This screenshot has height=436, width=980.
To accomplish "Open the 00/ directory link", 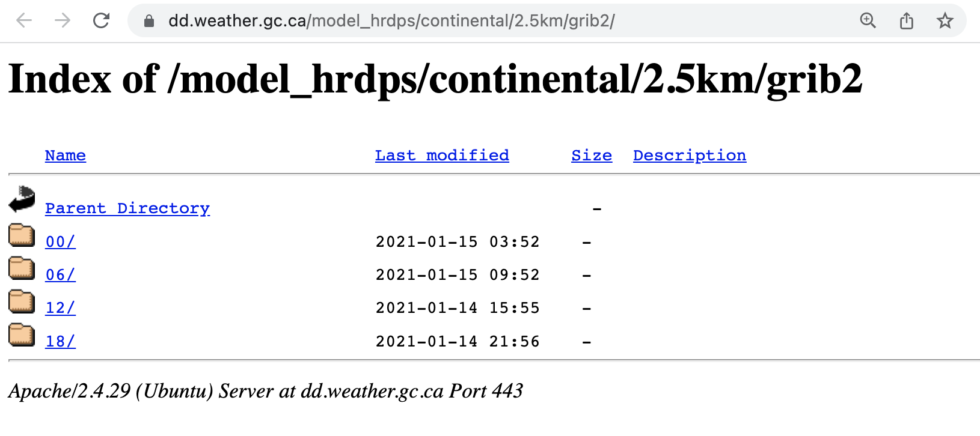I will 61,242.
